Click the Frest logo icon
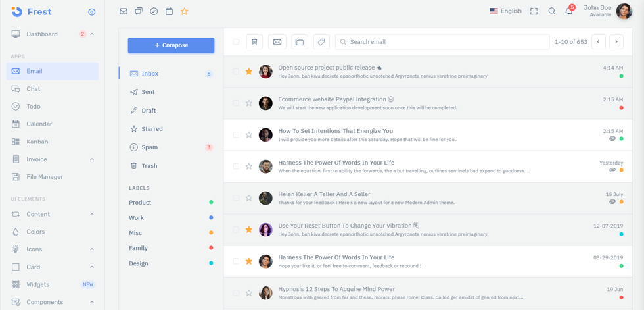The height and width of the screenshot is (310, 644). click(x=17, y=11)
